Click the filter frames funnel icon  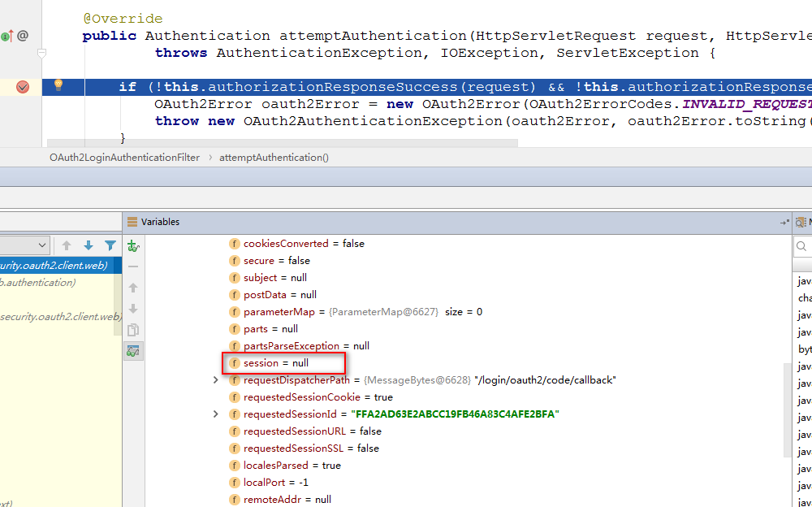(110, 245)
